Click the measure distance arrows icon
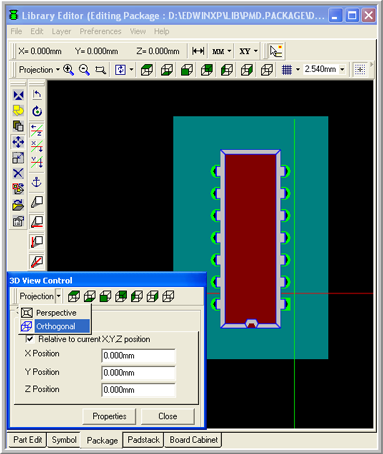Viewport: 383px width, 454px height. click(198, 51)
